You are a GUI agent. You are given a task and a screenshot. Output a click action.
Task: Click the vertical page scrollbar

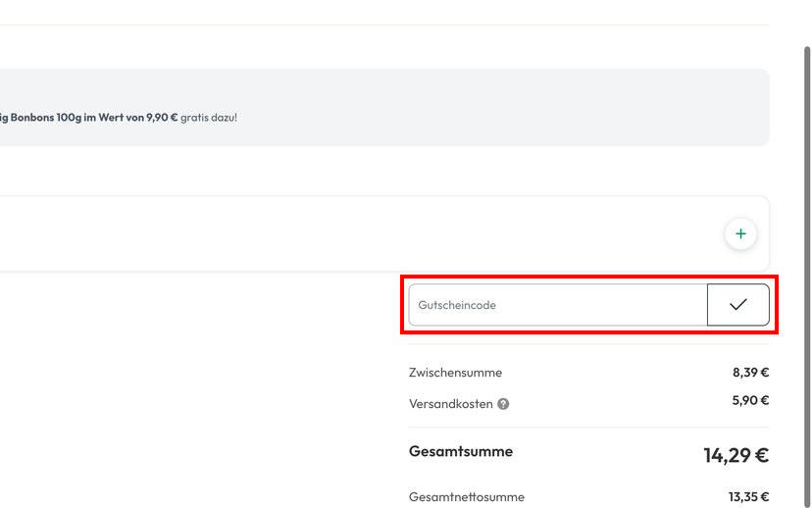click(x=807, y=275)
